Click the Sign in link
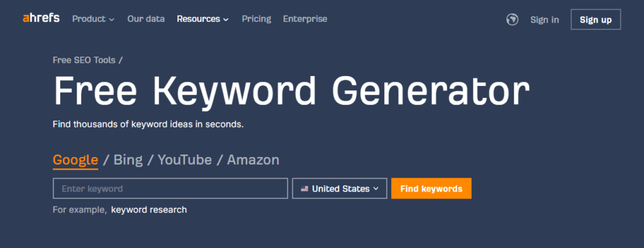 click(x=545, y=19)
